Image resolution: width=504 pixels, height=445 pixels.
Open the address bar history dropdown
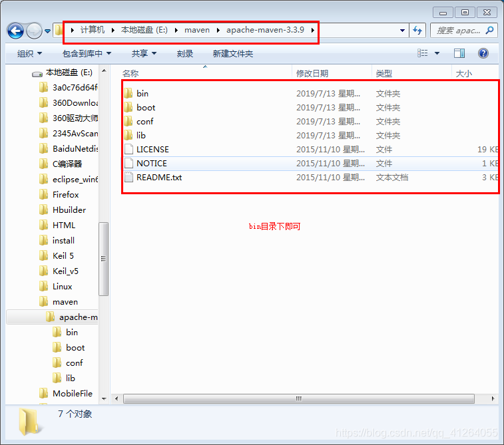coord(402,31)
